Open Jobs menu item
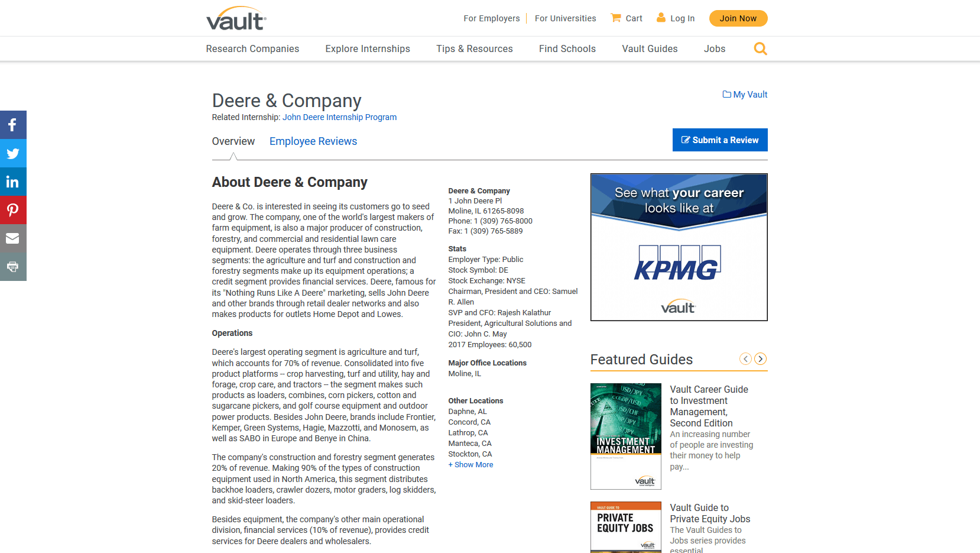Viewport: 980px width, 553px height. pos(715,49)
